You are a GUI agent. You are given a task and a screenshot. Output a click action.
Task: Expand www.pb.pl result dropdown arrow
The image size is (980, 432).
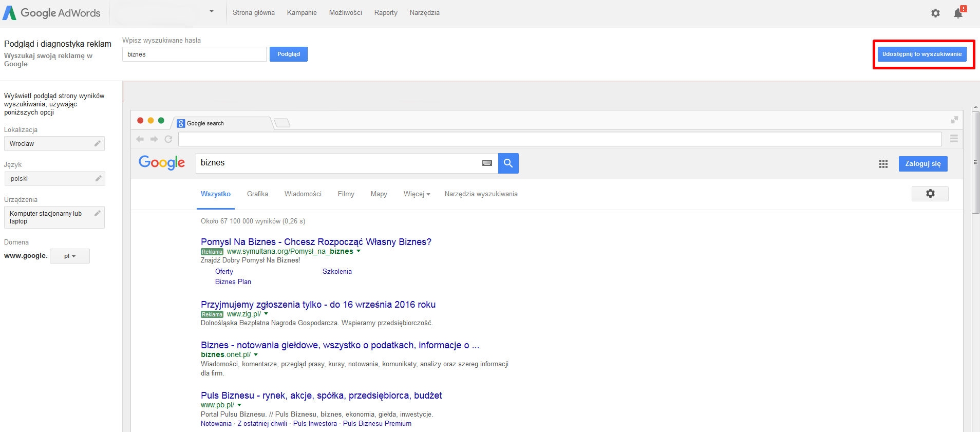click(239, 405)
